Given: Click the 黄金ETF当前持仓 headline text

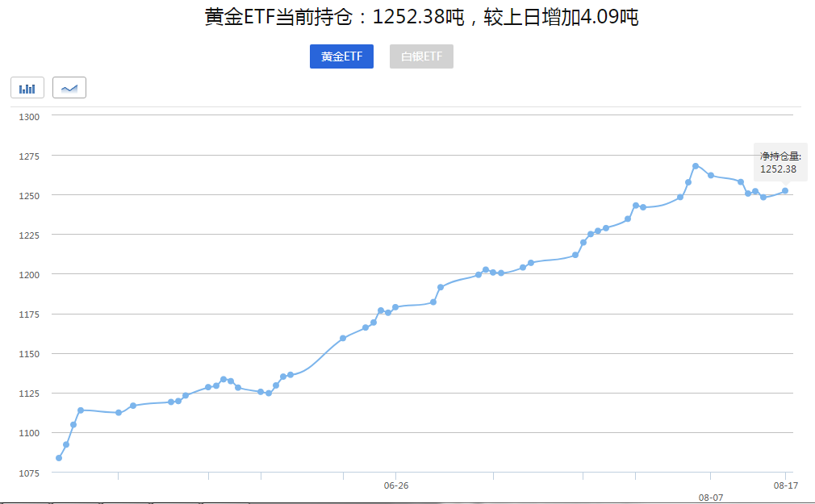Looking at the screenshot, I should [x=421, y=17].
